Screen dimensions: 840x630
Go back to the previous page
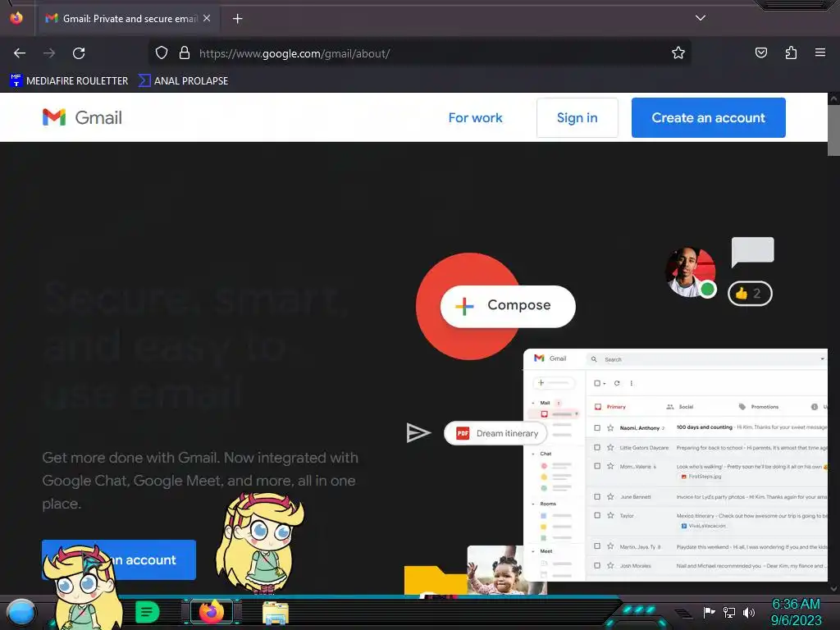pos(20,53)
